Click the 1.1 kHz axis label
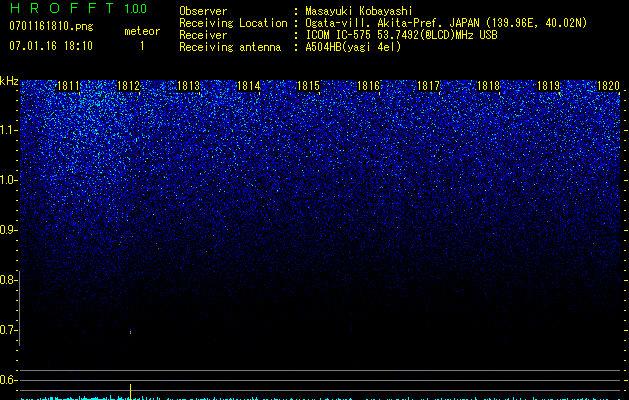The height and width of the screenshot is (400, 629). [8, 130]
